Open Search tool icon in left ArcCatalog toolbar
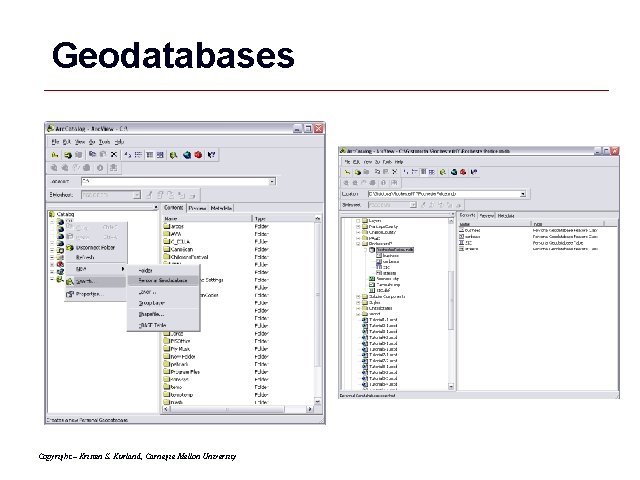The height and width of the screenshot is (480, 640). [x=174, y=155]
